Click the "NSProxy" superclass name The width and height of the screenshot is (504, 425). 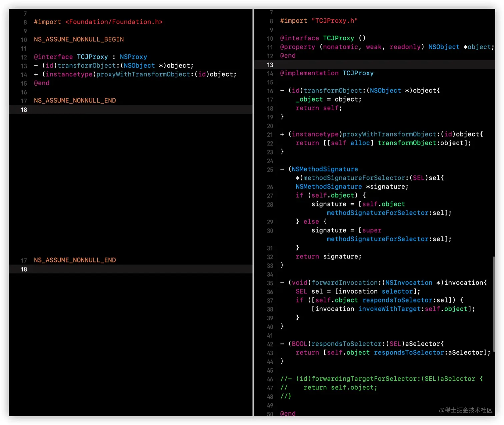pos(133,57)
